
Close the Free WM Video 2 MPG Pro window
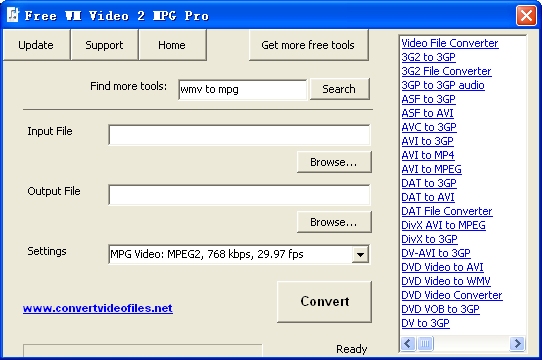point(526,16)
